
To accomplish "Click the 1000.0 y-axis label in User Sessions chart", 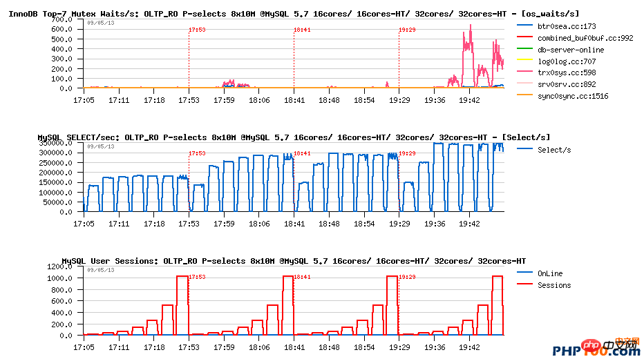I will (59, 278).
